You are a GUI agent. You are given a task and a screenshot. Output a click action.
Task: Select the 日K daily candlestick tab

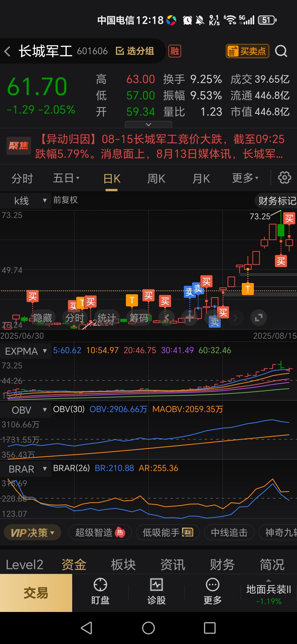coord(112,179)
